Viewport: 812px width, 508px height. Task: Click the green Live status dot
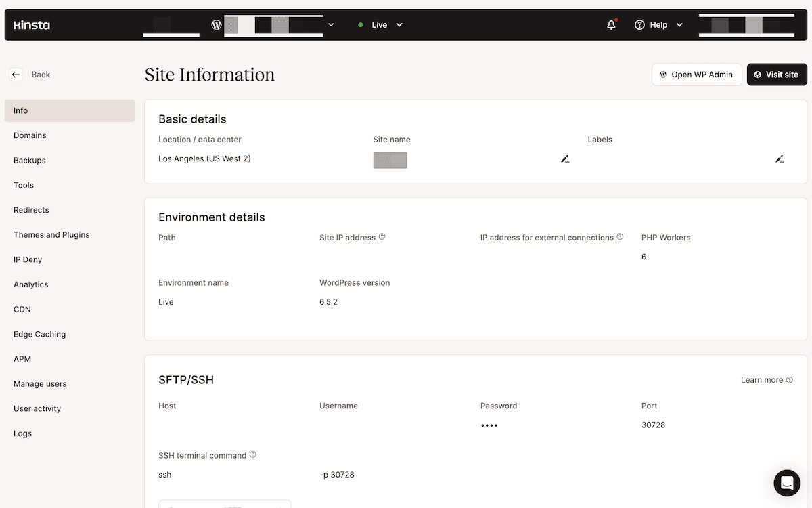361,25
